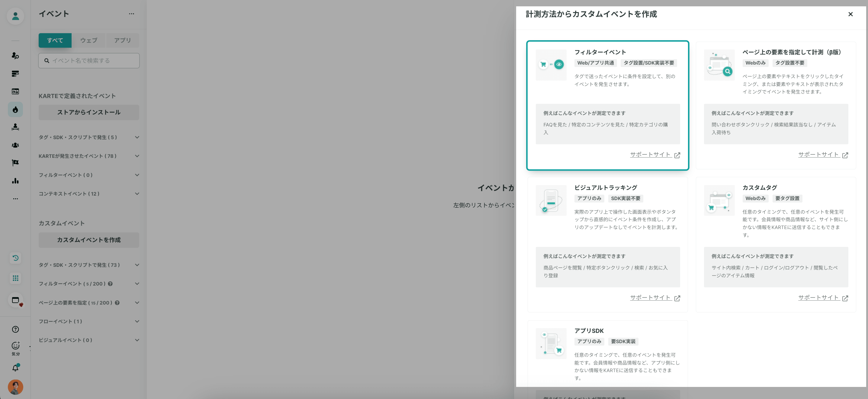Viewport: 868px width, 399px height.
Task: Open the user group segments icon
Action: [15, 145]
